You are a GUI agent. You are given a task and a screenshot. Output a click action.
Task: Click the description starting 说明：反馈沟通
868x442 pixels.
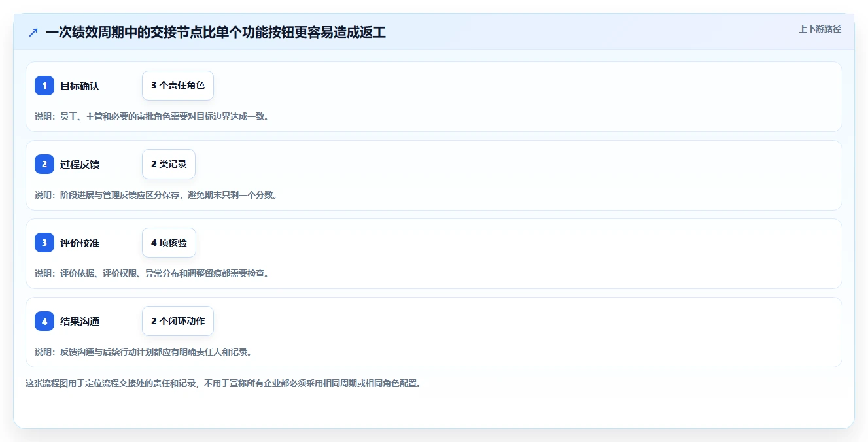[x=143, y=352]
